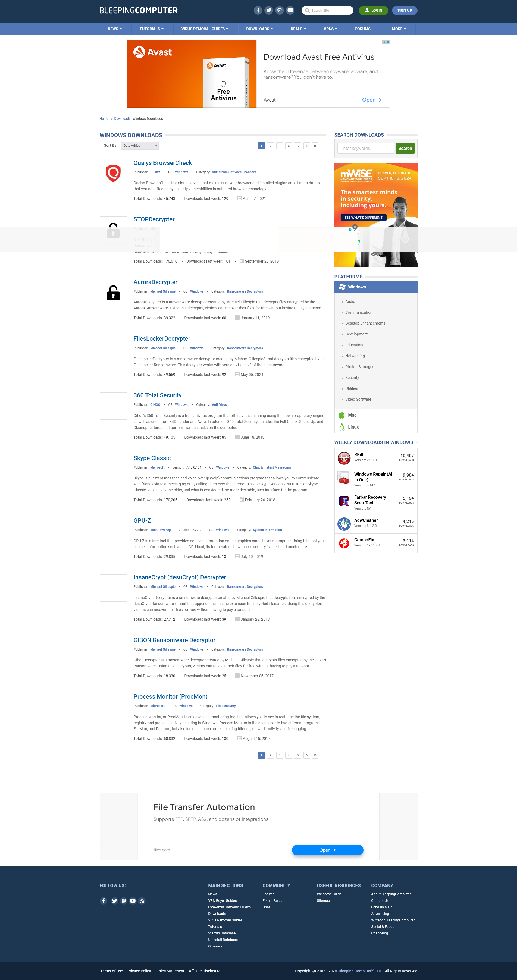
Task: Open the Sort By Date Added dropdown
Action: pos(139,145)
